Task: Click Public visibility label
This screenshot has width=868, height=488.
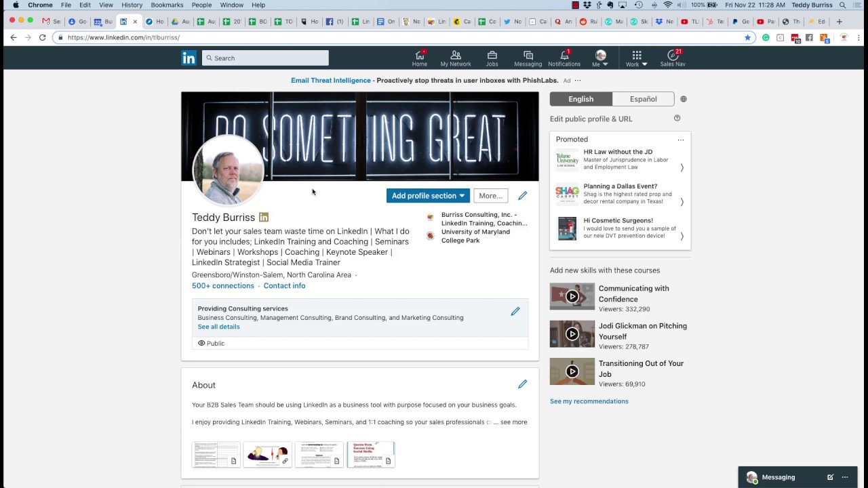Action: click(x=211, y=344)
